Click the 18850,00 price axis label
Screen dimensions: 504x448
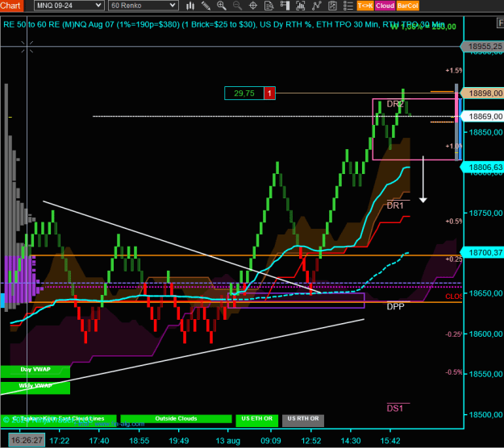(x=485, y=132)
